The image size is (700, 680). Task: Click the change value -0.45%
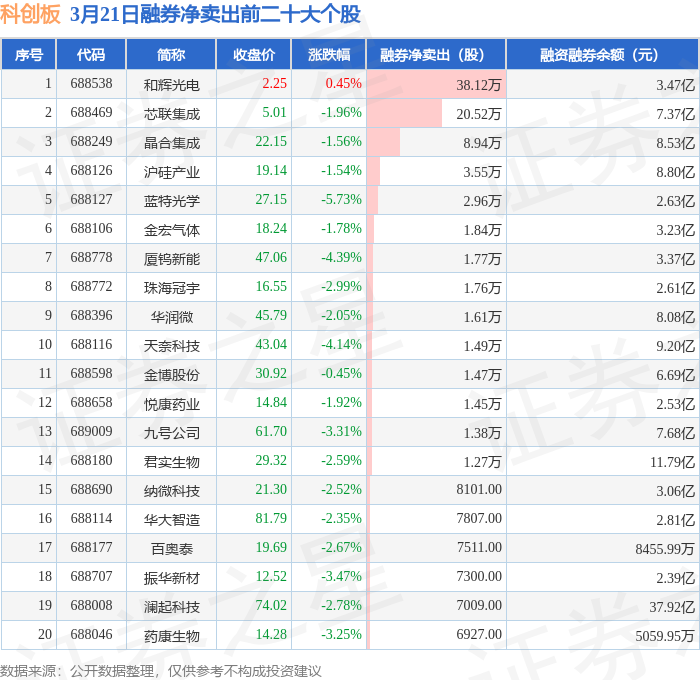(x=342, y=374)
